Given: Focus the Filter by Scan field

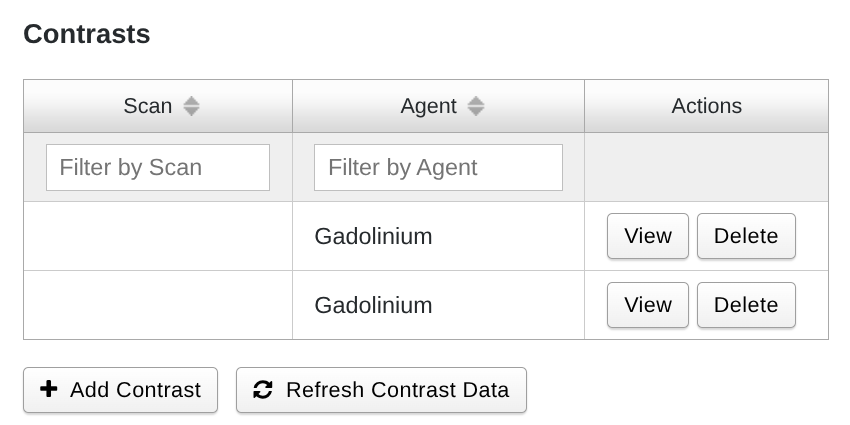Looking at the screenshot, I should point(158,167).
